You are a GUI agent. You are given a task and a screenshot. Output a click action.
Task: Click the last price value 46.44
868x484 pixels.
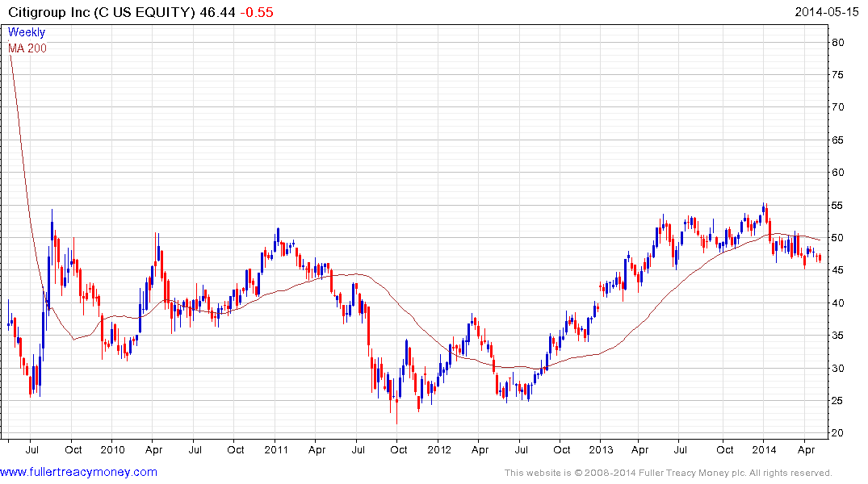(217, 12)
